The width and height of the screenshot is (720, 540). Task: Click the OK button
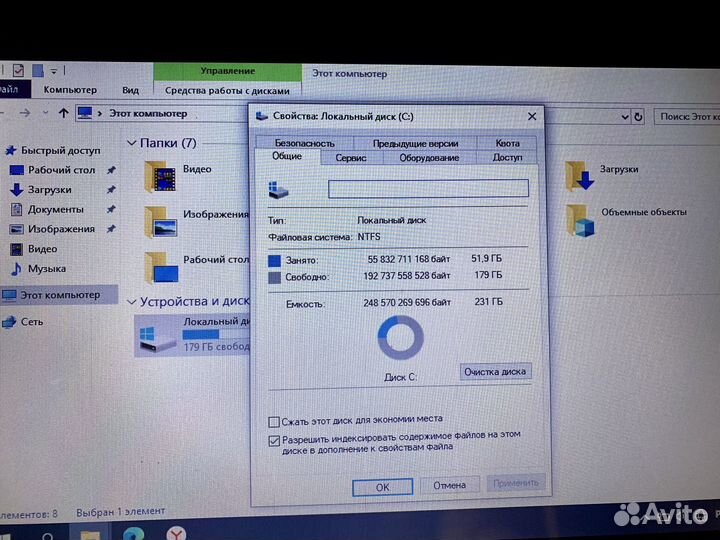tap(382, 487)
